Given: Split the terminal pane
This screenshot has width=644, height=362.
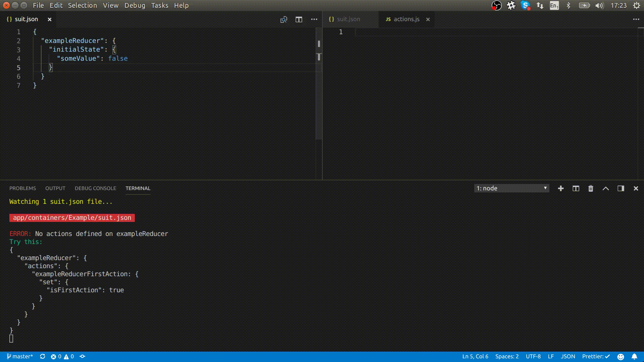Looking at the screenshot, I should pyautogui.click(x=576, y=188).
